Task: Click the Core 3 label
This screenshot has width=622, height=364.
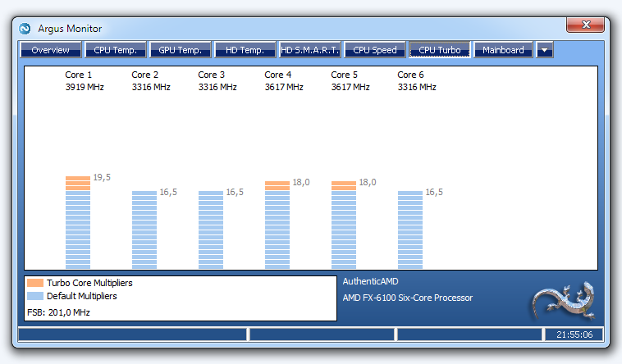Action: [x=212, y=75]
